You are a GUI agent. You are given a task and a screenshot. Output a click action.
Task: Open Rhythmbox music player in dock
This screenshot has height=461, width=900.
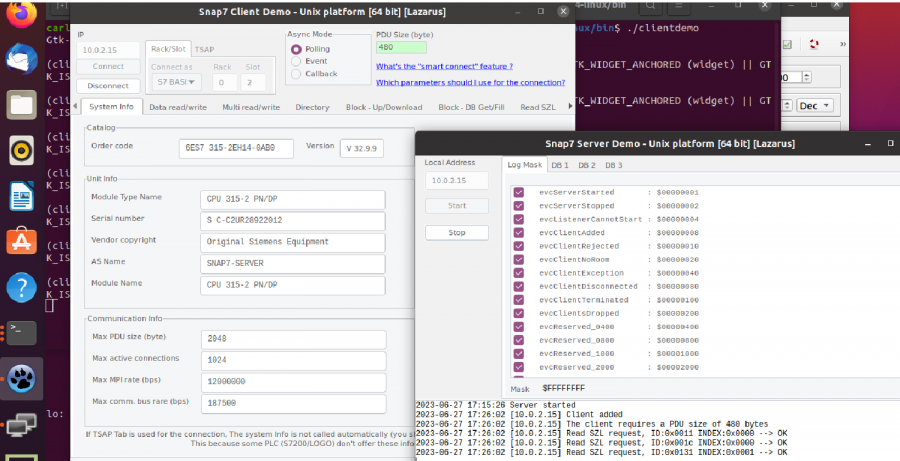[x=22, y=150]
